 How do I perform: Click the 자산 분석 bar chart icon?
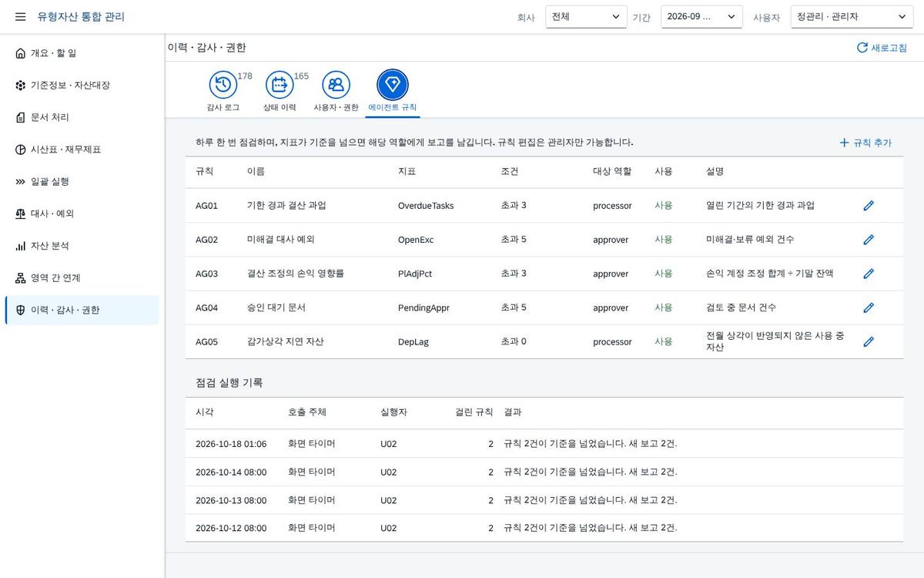click(21, 246)
